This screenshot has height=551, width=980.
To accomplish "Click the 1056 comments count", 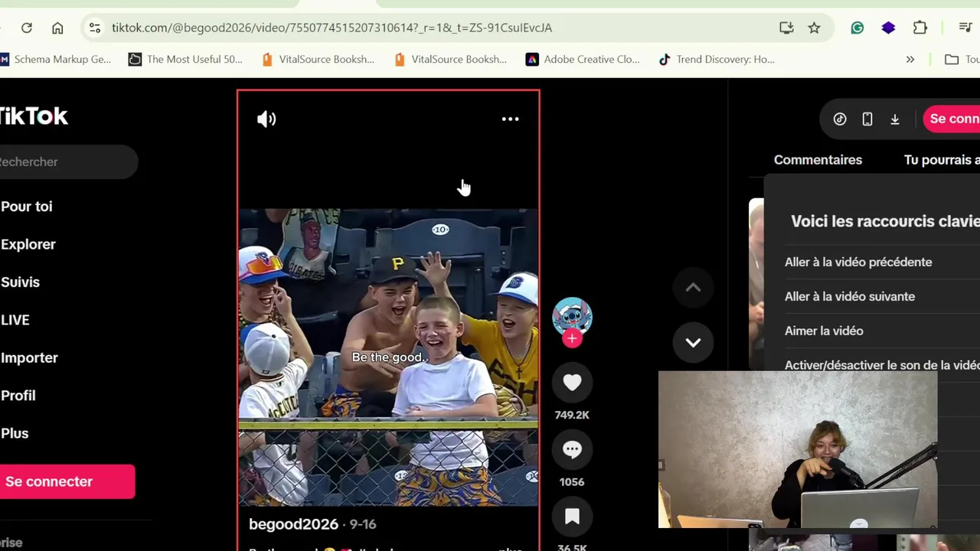I will [572, 482].
